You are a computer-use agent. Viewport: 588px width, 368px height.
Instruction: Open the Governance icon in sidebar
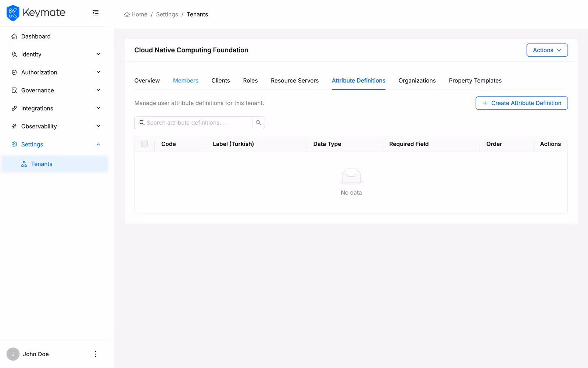(14, 90)
